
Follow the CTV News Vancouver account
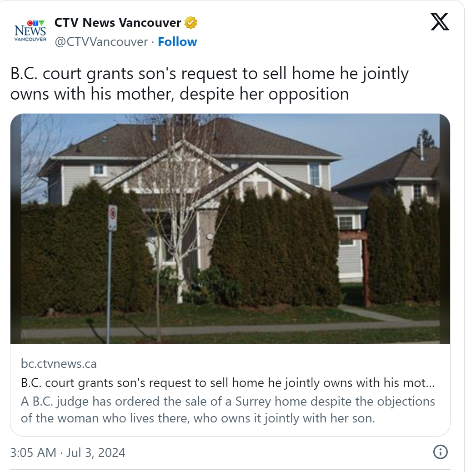pyautogui.click(x=177, y=42)
